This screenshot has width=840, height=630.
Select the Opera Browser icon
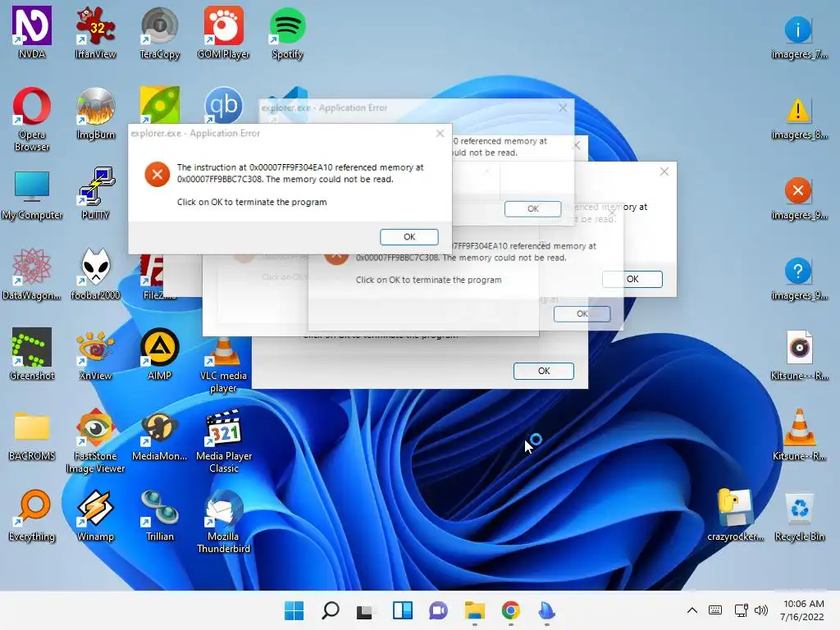point(32,119)
